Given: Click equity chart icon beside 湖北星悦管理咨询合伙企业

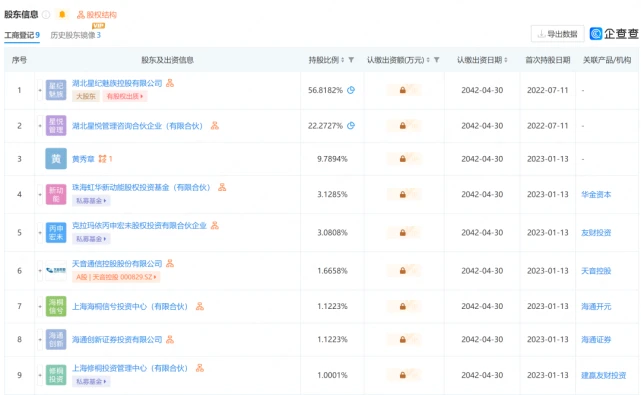Looking at the screenshot, I should coord(215,126).
